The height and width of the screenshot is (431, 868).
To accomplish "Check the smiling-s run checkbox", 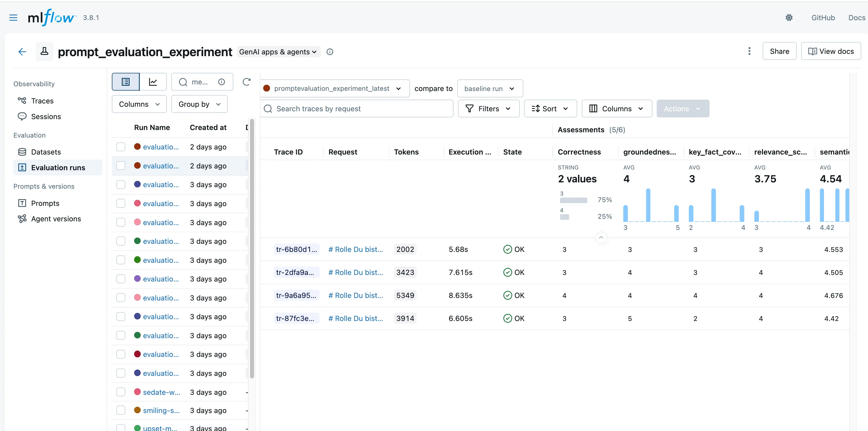I will 121,410.
